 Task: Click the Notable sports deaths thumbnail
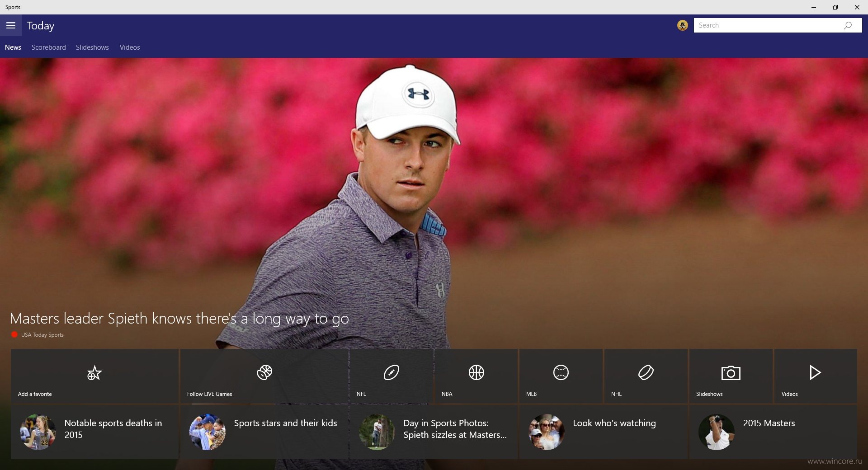click(x=38, y=432)
